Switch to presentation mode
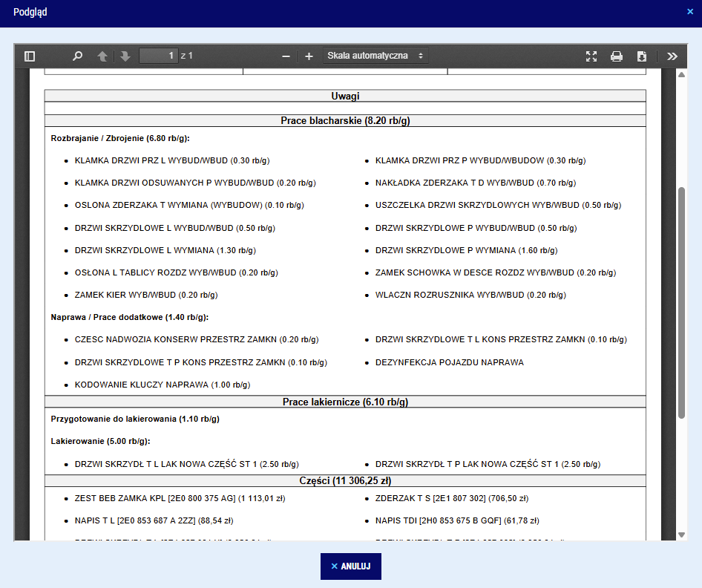Screen dimensions: 702x588 [591, 56]
